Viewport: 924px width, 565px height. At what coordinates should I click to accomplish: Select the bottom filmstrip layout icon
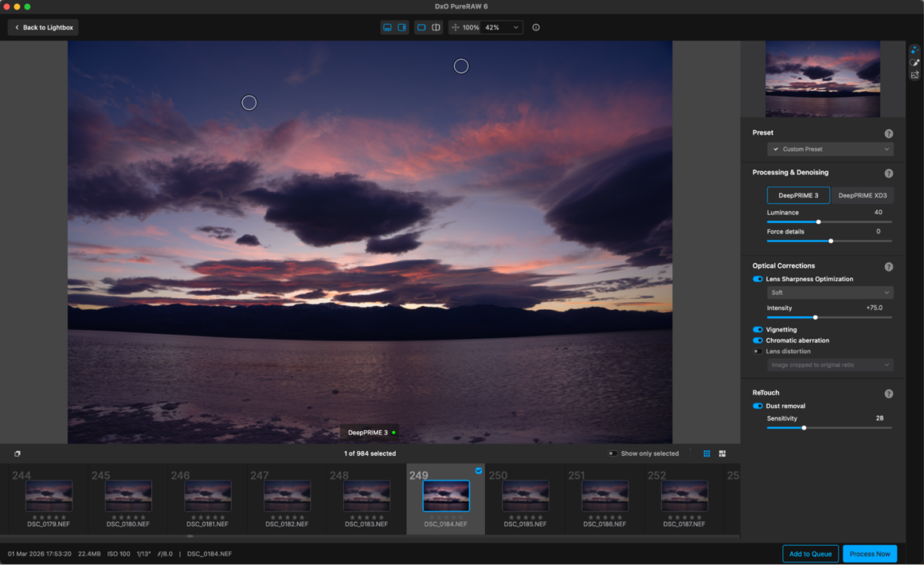387,27
